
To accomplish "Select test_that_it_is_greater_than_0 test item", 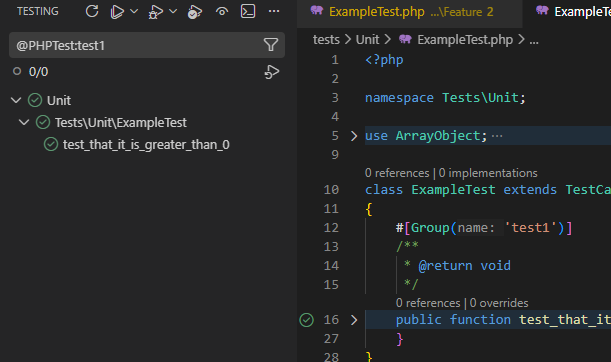I will point(147,145).
